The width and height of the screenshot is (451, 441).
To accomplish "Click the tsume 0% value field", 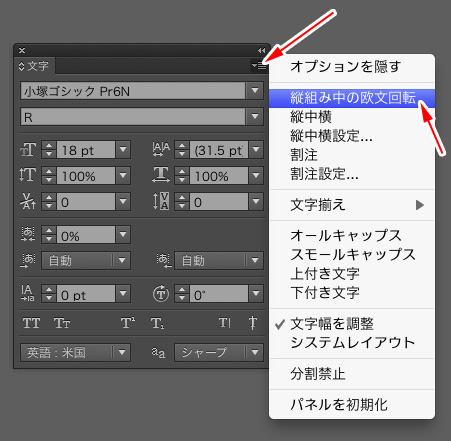I will click(86, 235).
